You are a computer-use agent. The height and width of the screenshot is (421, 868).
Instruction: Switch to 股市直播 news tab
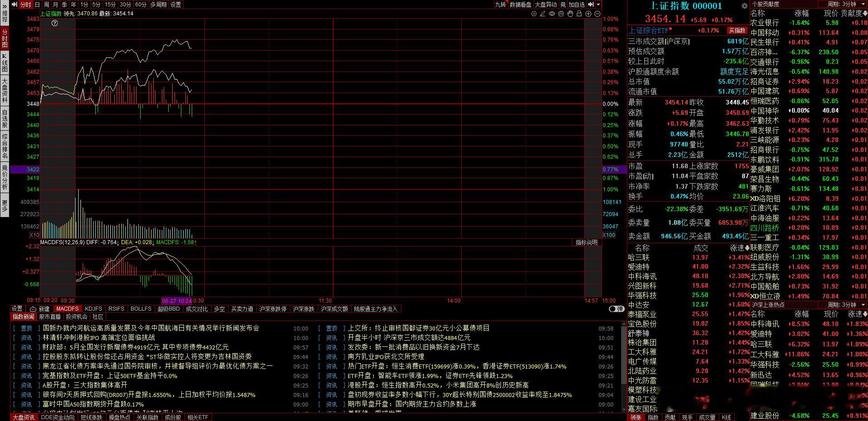coord(50,317)
